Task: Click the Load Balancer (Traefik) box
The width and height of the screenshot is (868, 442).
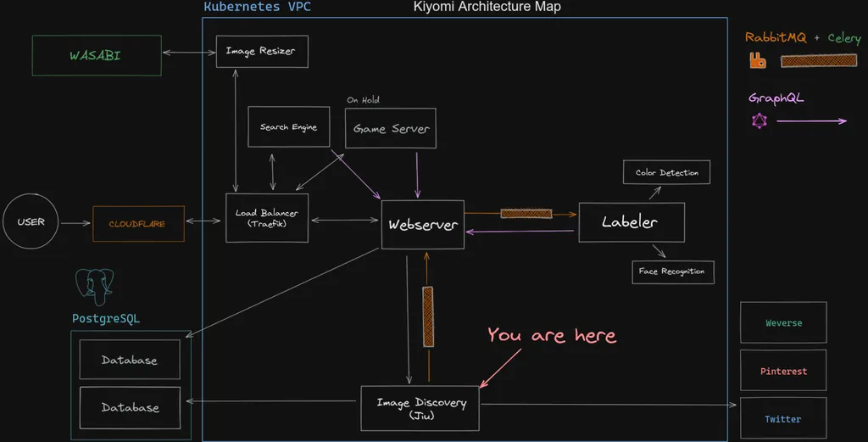Action: [267, 218]
